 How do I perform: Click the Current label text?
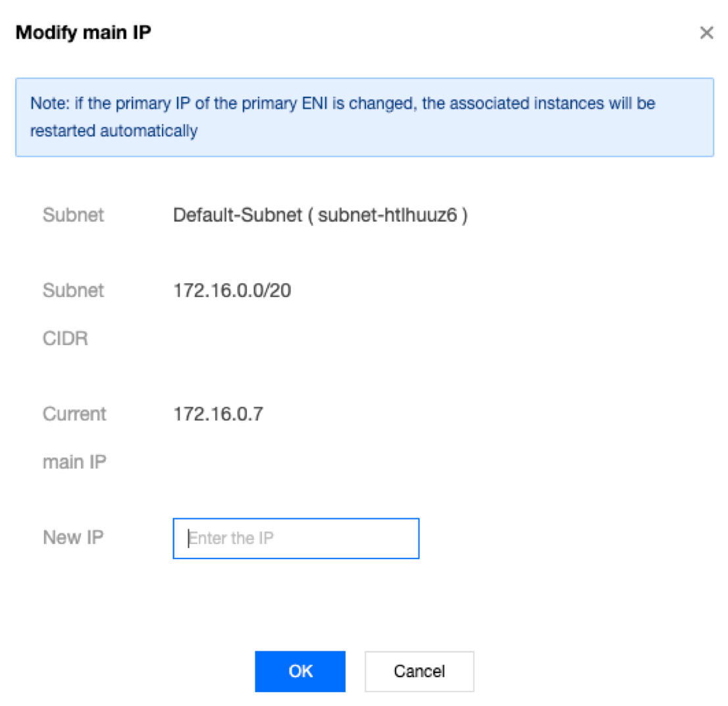[74, 414]
